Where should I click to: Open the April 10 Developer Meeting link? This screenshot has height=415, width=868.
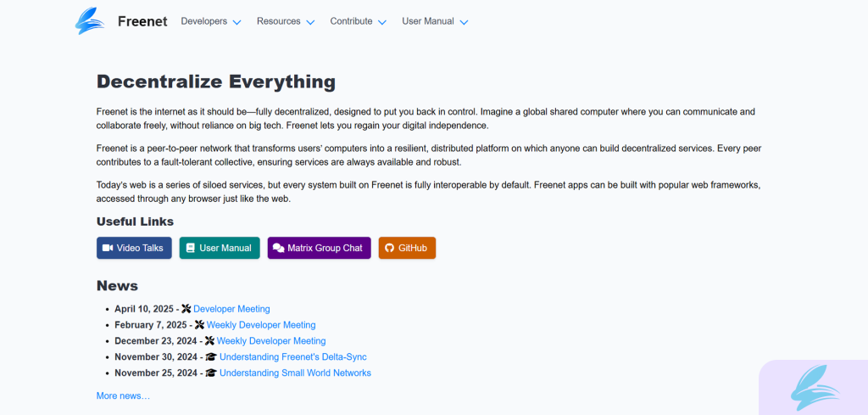231,309
